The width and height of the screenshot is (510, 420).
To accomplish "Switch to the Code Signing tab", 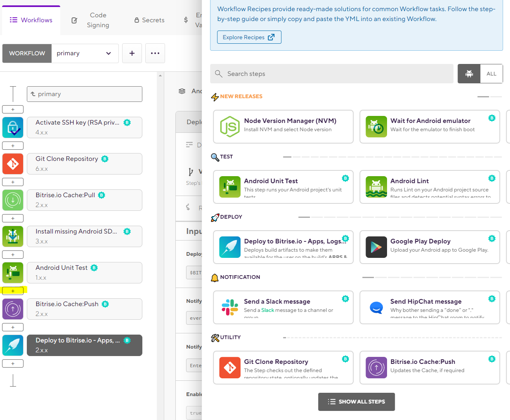I will (x=91, y=20).
